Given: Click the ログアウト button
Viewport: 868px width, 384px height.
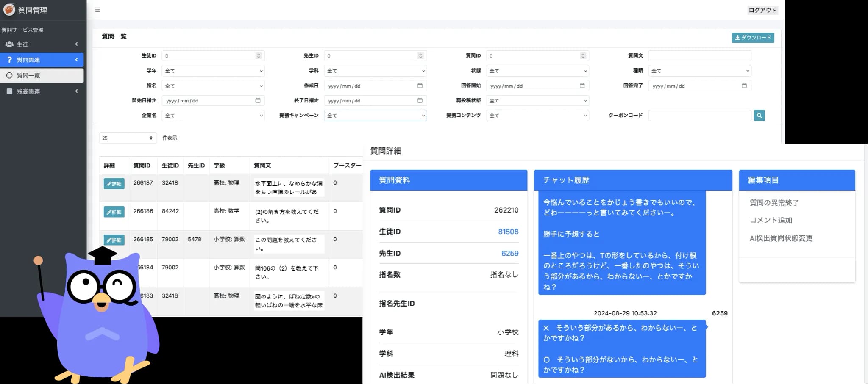Looking at the screenshot, I should pyautogui.click(x=762, y=10).
